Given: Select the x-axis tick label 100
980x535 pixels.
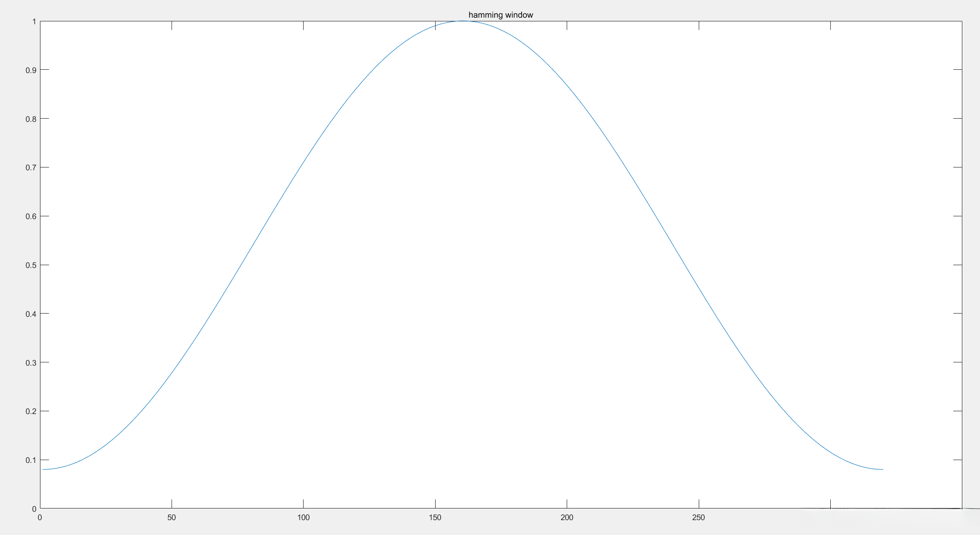Looking at the screenshot, I should tap(303, 517).
